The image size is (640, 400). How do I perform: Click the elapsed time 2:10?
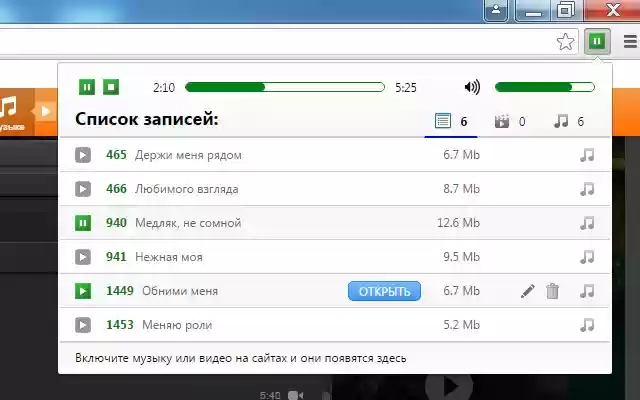click(x=164, y=87)
